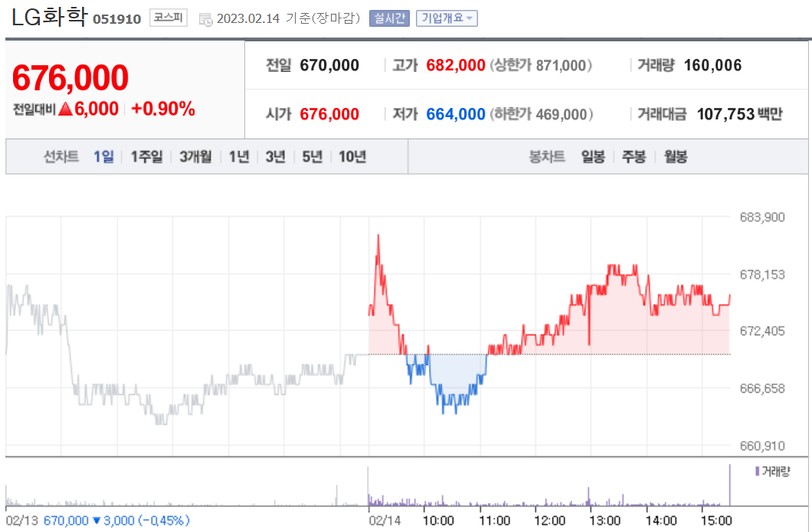The width and height of the screenshot is (812, 532).
Task: Click the 678,153 price axis label
Action: pos(762,275)
